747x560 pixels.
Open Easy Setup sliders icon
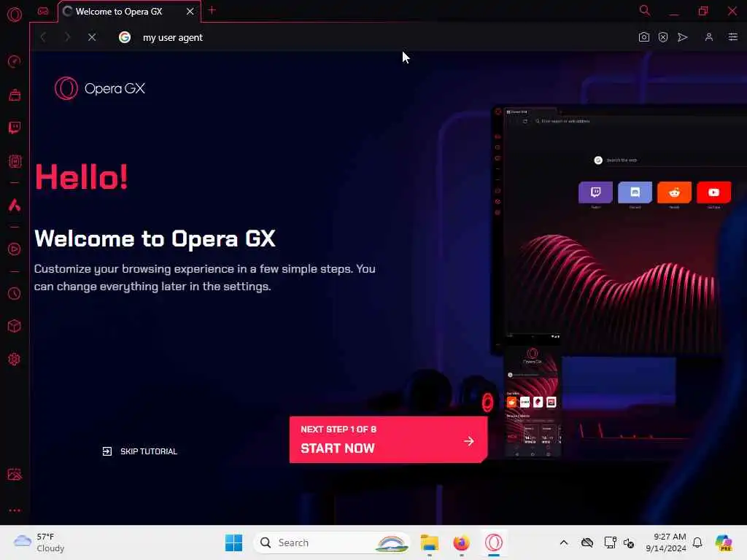click(732, 37)
